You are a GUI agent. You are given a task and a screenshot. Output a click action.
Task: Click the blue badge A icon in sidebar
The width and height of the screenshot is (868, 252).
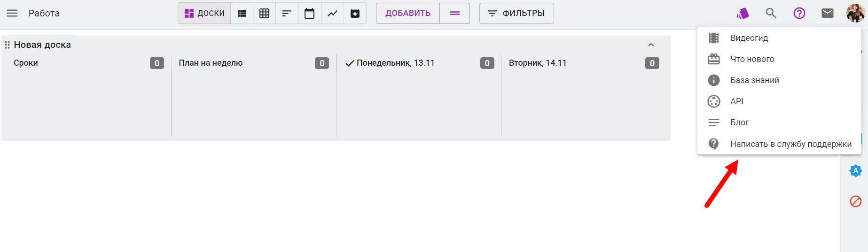[x=856, y=171]
